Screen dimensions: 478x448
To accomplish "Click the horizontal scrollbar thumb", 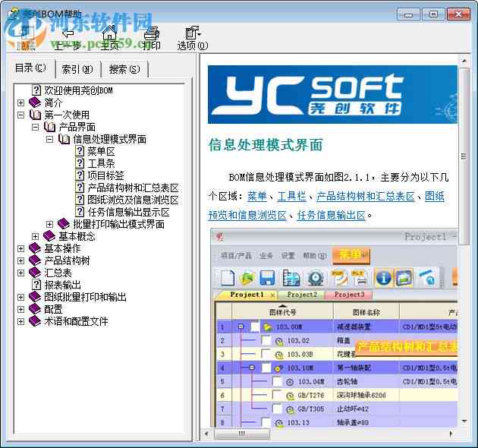I will pos(242,434).
